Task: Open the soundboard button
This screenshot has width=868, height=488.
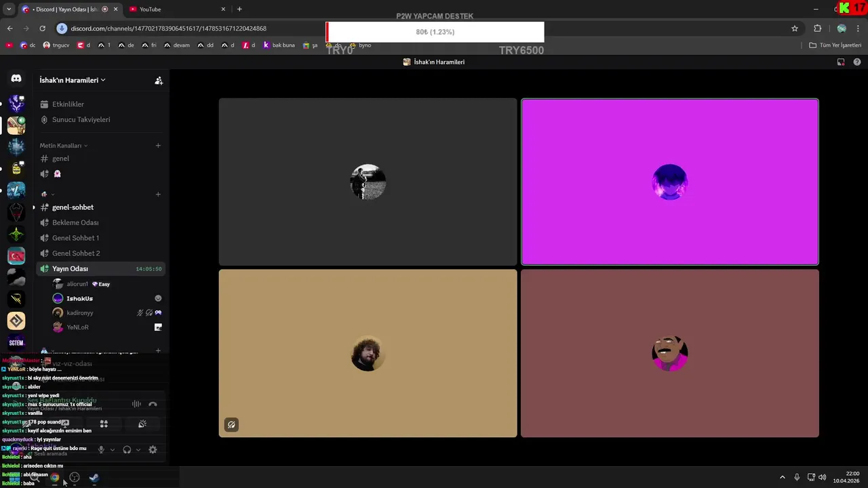Action: click(142, 424)
